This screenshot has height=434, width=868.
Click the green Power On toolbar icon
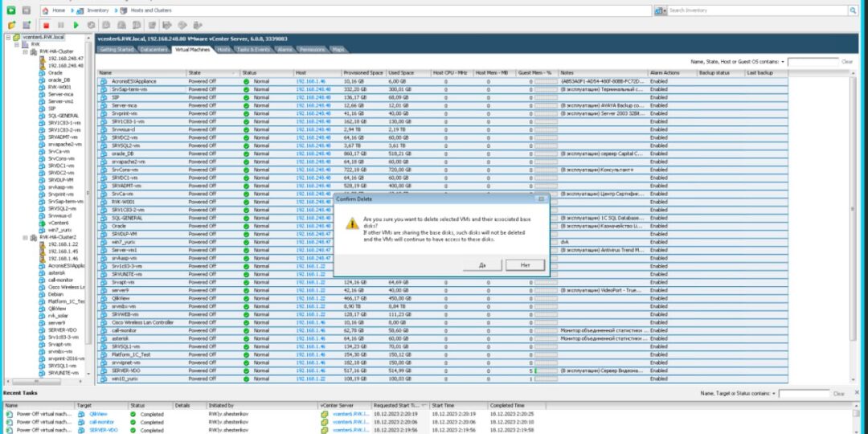[x=76, y=25]
